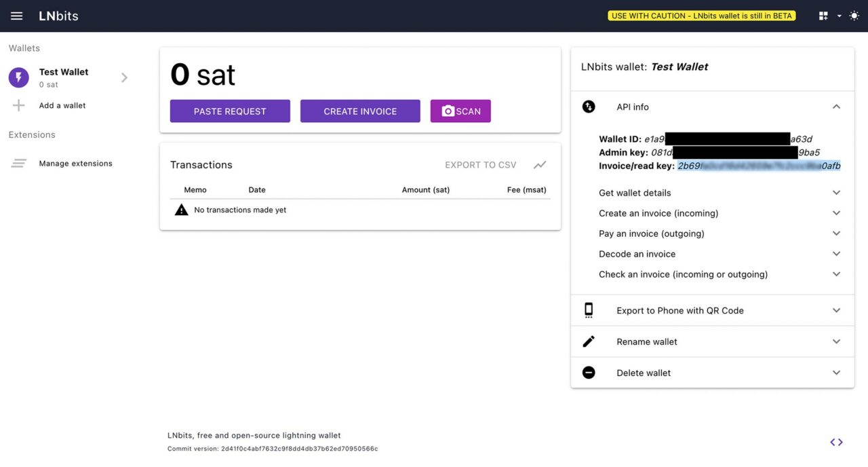The image size is (868, 467).
Task: Click the pencil rename icon
Action: pyautogui.click(x=589, y=341)
